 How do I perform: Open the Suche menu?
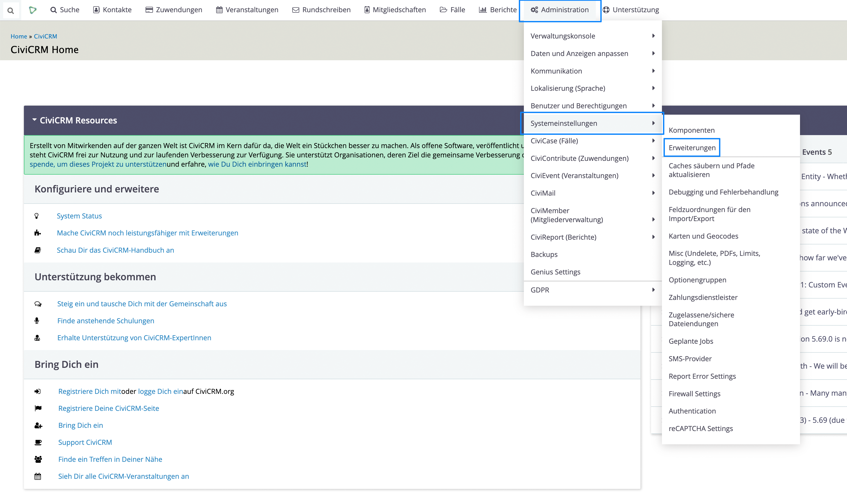[65, 10]
